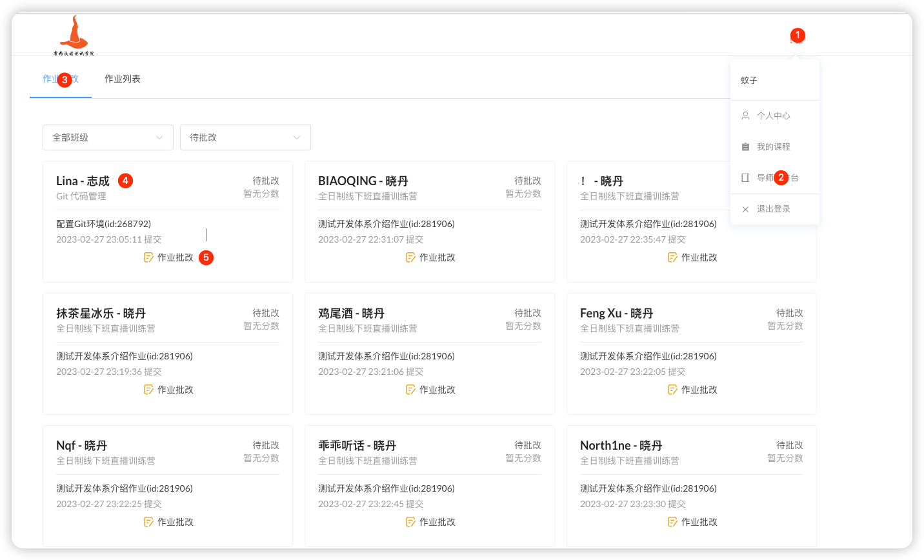This screenshot has width=924, height=560.
Task: Click grading icon on Nqf - 晓丹 card
Action: (148, 522)
